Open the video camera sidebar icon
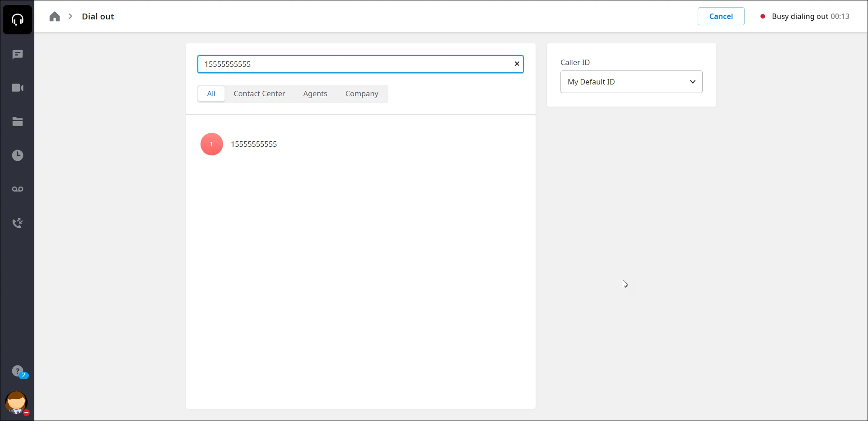 (x=17, y=88)
